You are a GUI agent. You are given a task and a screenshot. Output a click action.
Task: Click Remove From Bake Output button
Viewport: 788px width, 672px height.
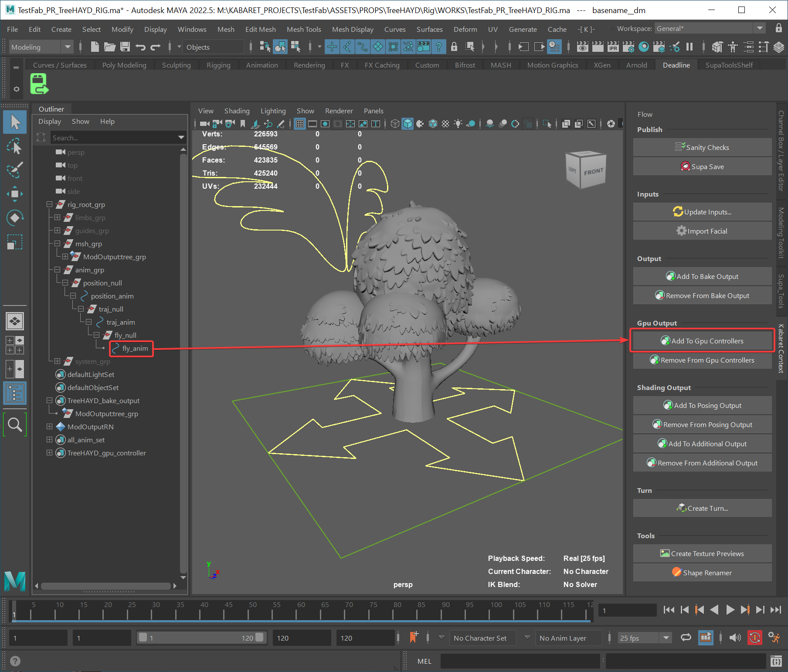pyautogui.click(x=702, y=295)
